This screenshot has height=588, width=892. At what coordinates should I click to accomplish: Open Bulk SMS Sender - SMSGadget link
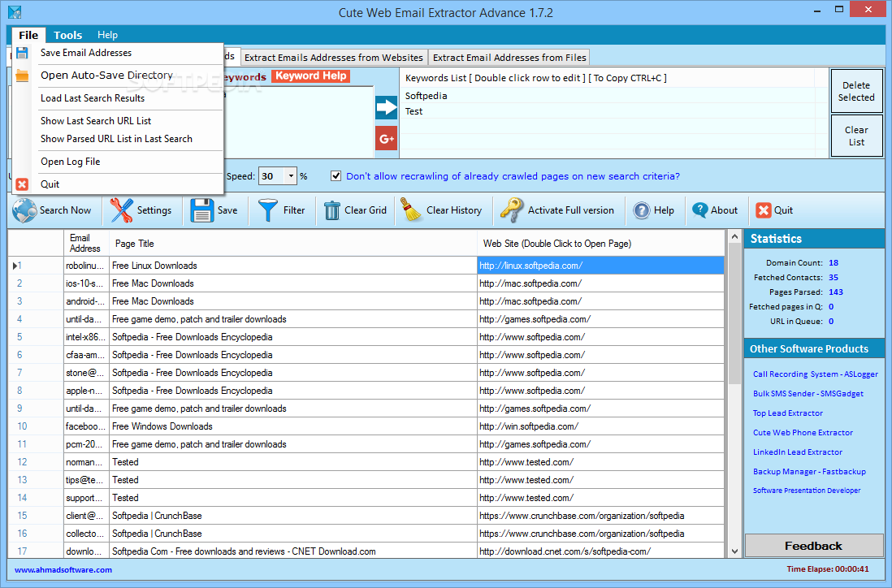(x=808, y=394)
